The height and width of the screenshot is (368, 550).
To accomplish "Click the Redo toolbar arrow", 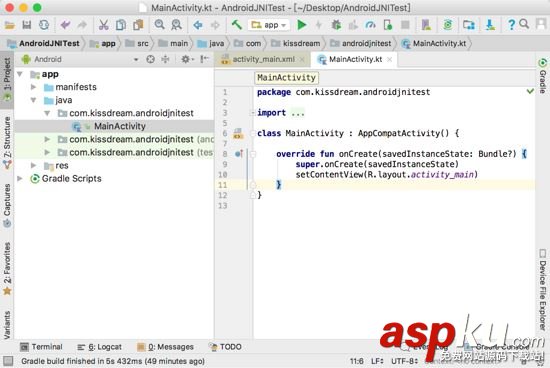I will [x=82, y=25].
